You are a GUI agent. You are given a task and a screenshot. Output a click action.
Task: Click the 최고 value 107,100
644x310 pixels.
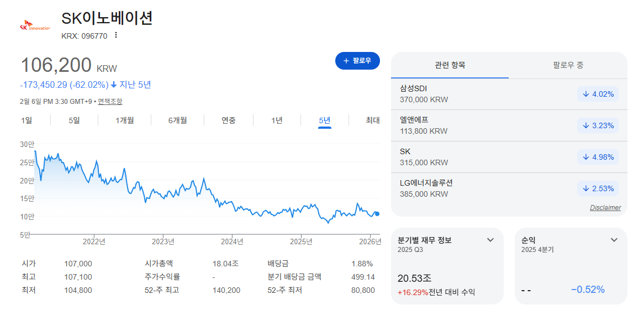tap(78, 277)
